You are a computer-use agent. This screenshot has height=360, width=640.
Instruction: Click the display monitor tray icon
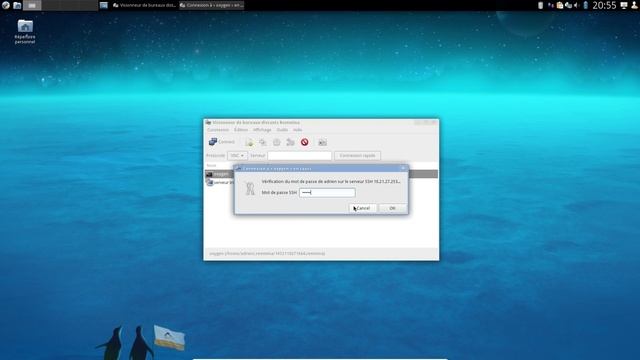[x=624, y=5]
